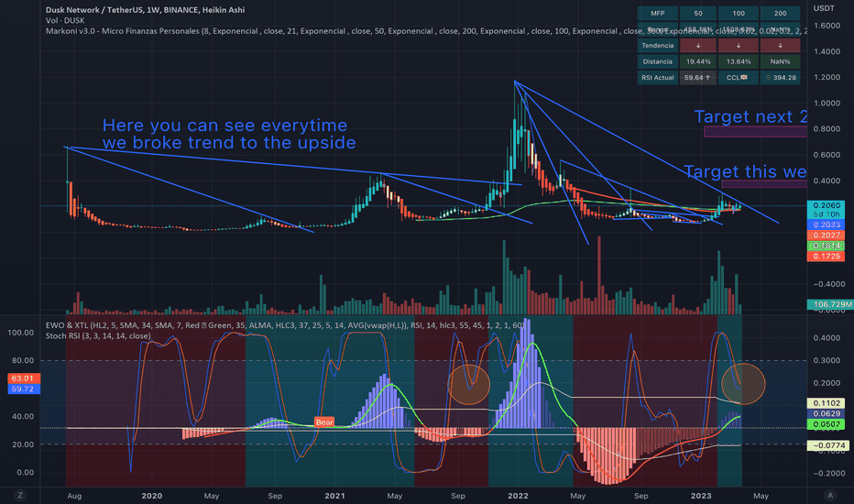
Task: Click the red 63.01 Stoch RSI value label
Action: click(24, 378)
